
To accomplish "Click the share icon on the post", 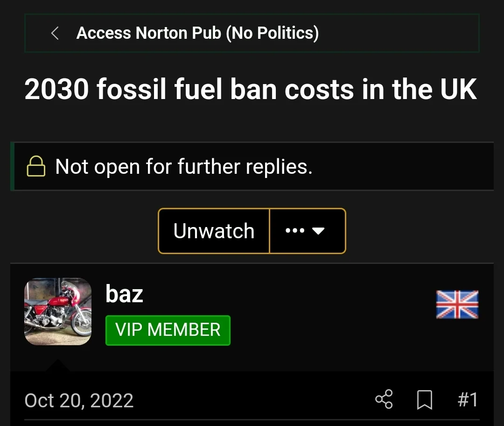I will (x=384, y=400).
